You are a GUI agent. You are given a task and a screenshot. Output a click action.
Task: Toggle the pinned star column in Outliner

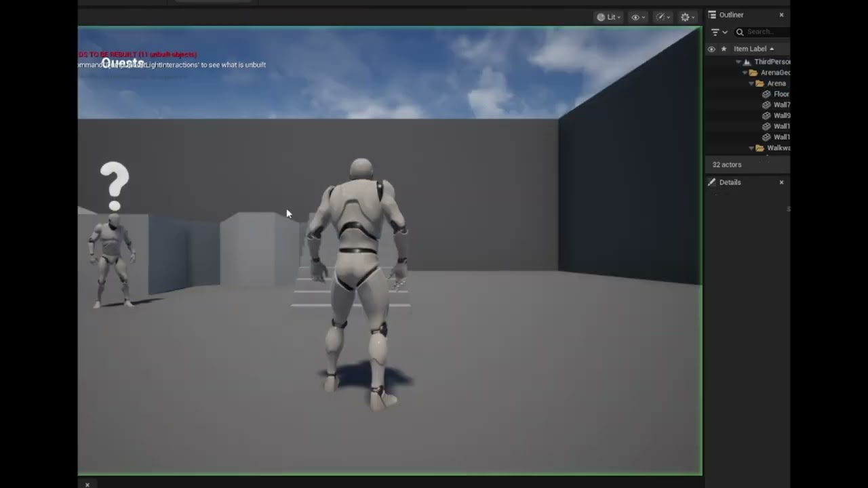coord(724,49)
